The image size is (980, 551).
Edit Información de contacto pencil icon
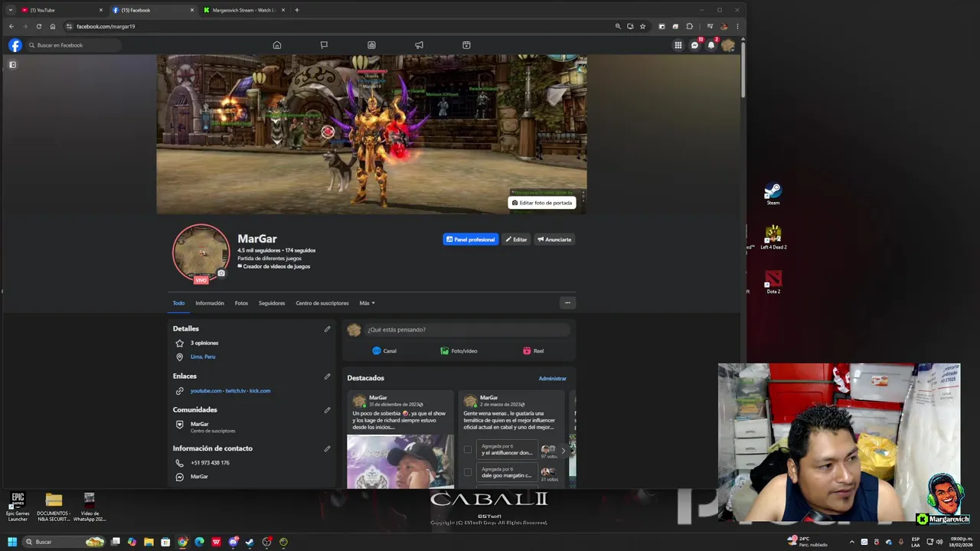(x=327, y=448)
